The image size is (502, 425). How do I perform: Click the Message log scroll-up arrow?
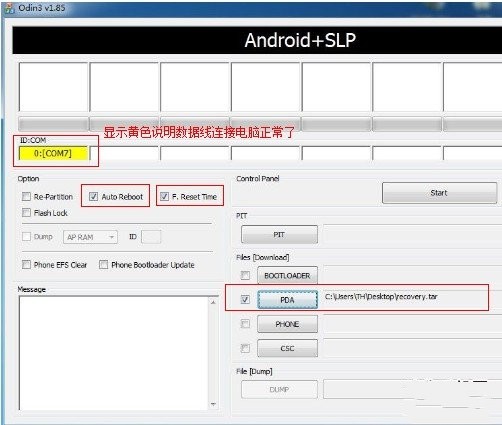(x=213, y=302)
